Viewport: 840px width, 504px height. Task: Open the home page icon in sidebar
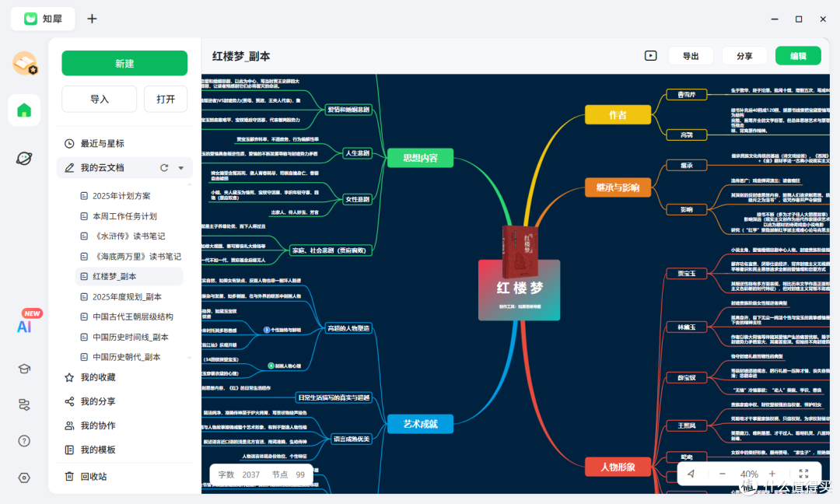click(x=24, y=110)
